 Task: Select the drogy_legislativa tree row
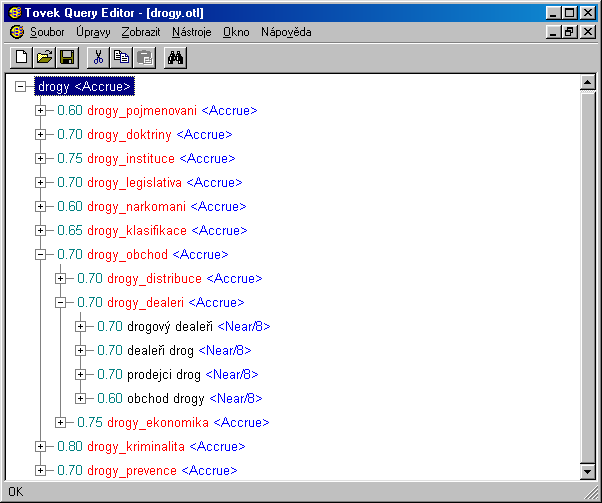pos(150,183)
